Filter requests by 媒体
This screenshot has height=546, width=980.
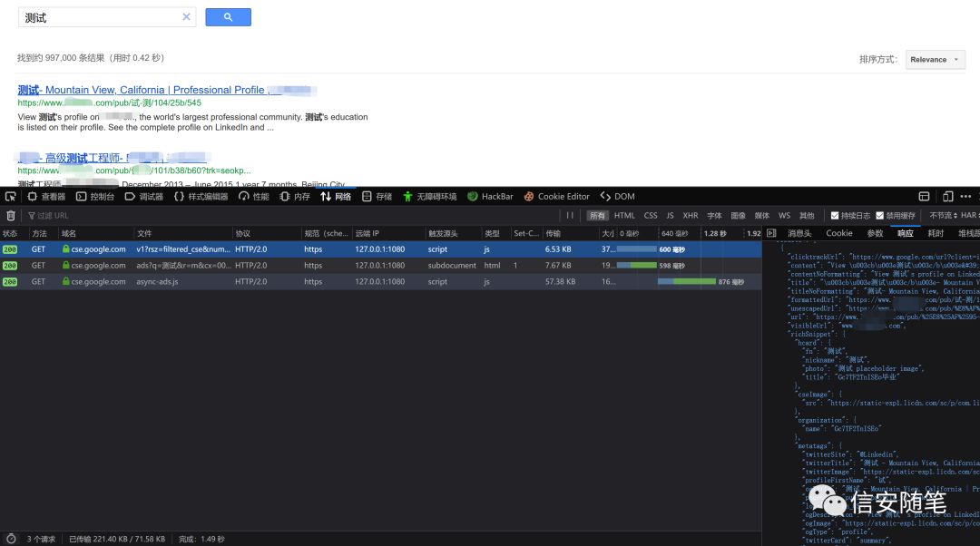click(x=762, y=216)
